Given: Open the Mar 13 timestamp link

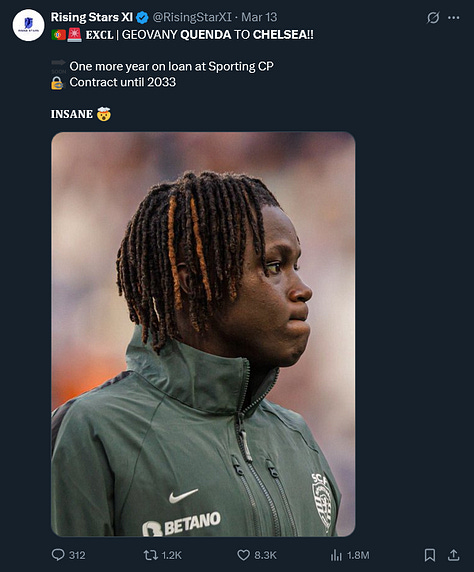Looking at the screenshot, I should (259, 17).
